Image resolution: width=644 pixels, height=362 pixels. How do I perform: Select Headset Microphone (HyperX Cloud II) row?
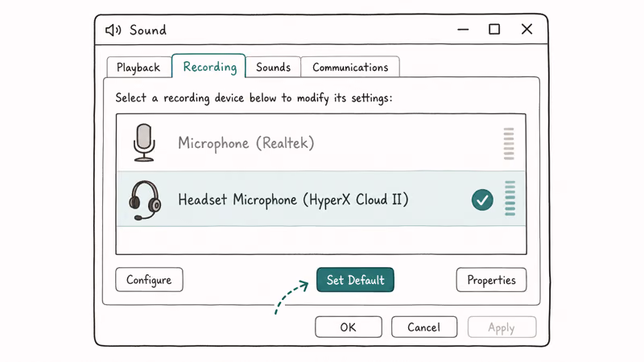pos(320,199)
